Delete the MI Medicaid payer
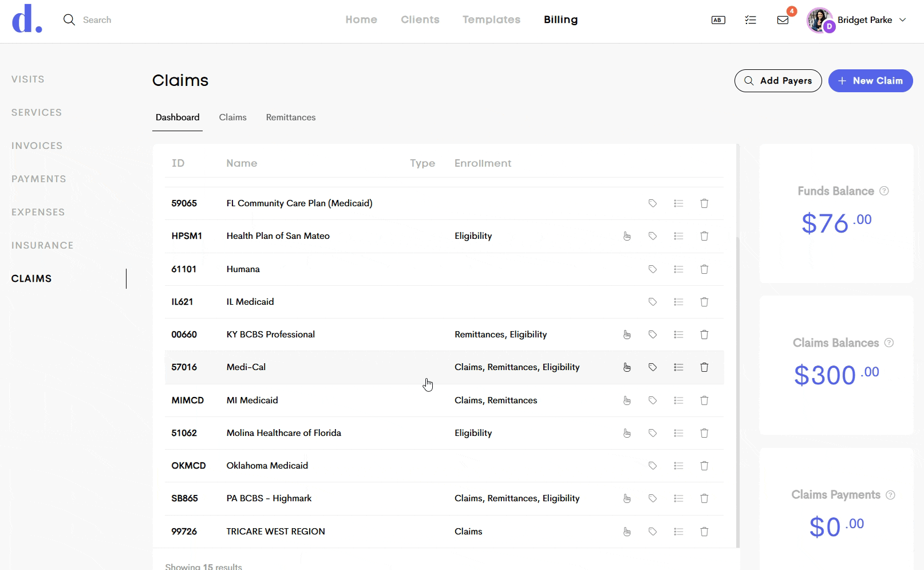The height and width of the screenshot is (570, 924). click(704, 400)
